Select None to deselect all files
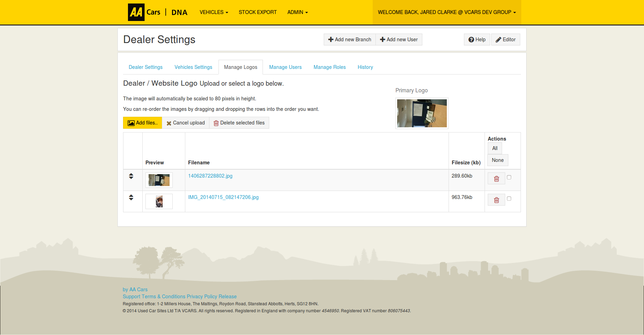The image size is (644, 335). [498, 160]
